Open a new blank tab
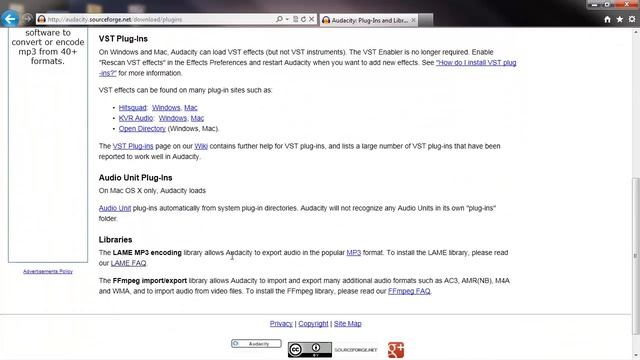This screenshot has width=640, height=360. click(426, 20)
